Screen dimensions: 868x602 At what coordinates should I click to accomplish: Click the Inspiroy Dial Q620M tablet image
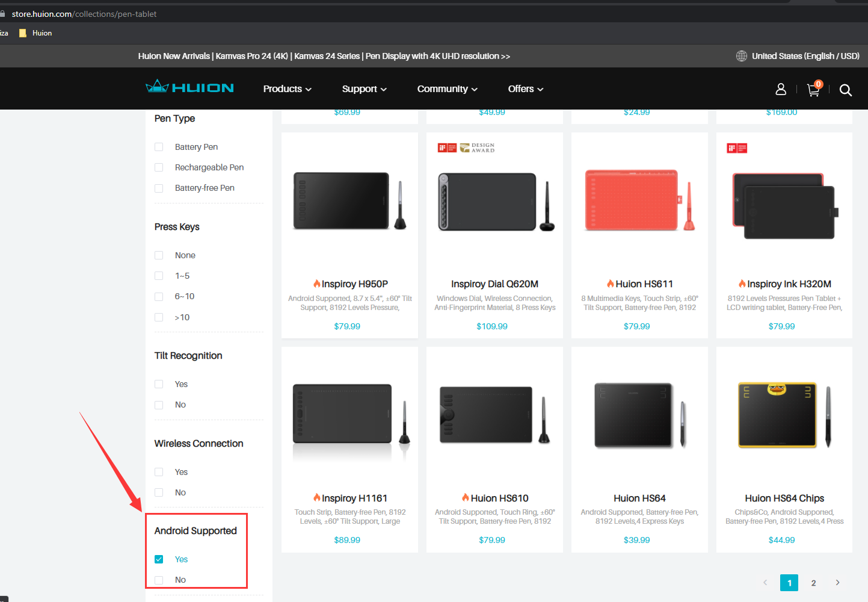point(496,202)
